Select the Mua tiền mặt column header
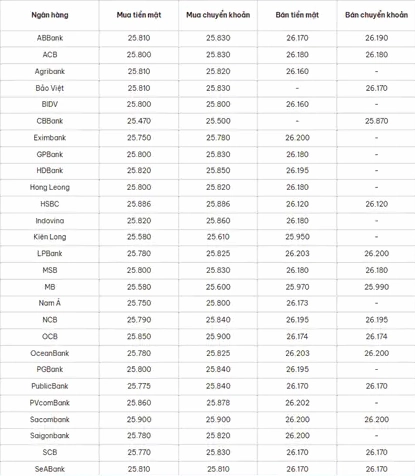This screenshot has height=476, width=415. (x=139, y=15)
